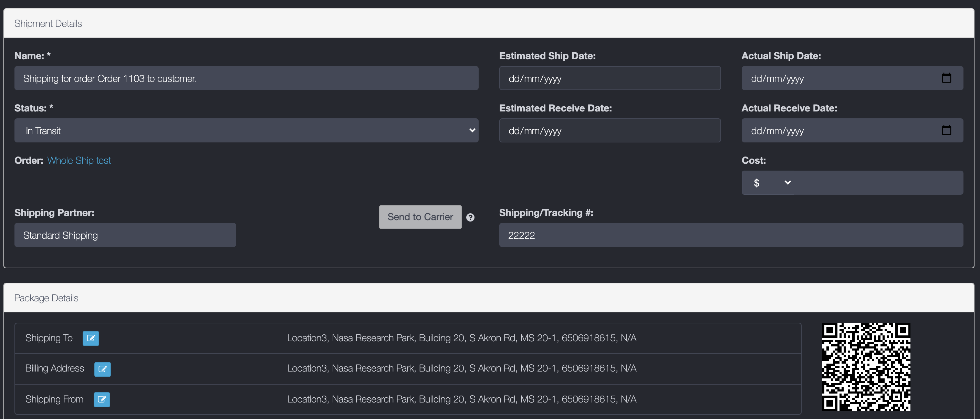Screen dimensions: 980x419
Task: Click the edit icon for Shipping From
Action: coord(102,399)
